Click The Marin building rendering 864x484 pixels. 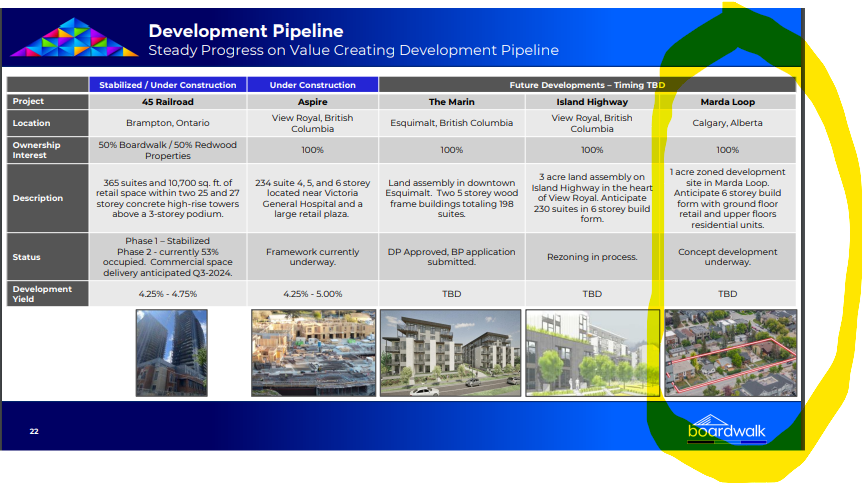tap(451, 352)
